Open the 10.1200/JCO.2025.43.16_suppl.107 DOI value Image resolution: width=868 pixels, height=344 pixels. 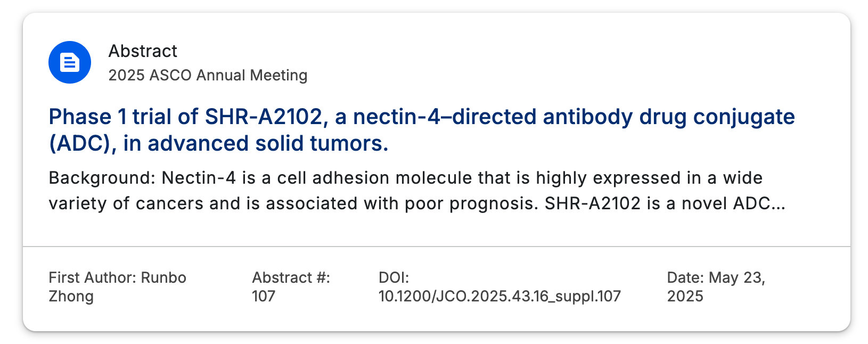tap(499, 296)
